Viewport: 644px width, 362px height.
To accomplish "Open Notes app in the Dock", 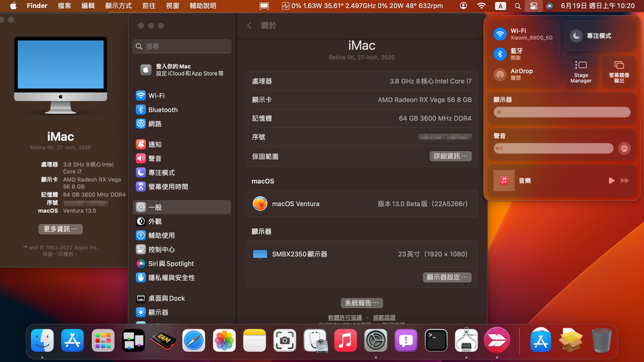I will (x=255, y=340).
